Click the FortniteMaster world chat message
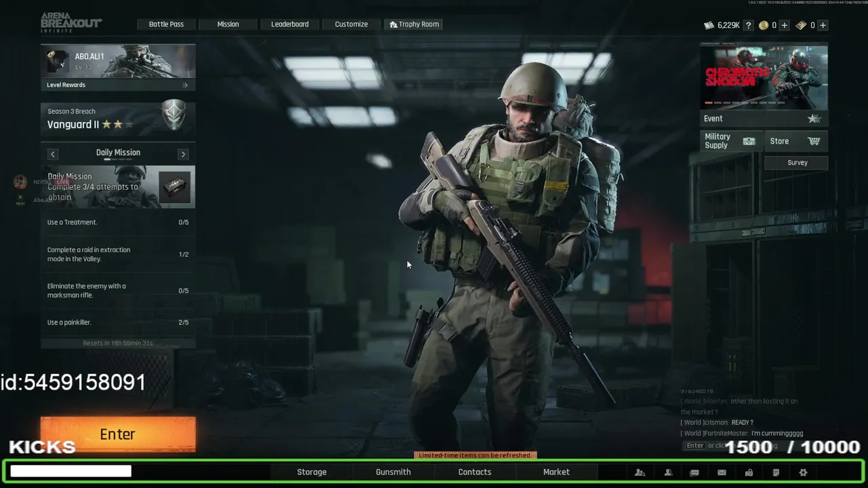The width and height of the screenshot is (868, 488). pyautogui.click(x=742, y=433)
